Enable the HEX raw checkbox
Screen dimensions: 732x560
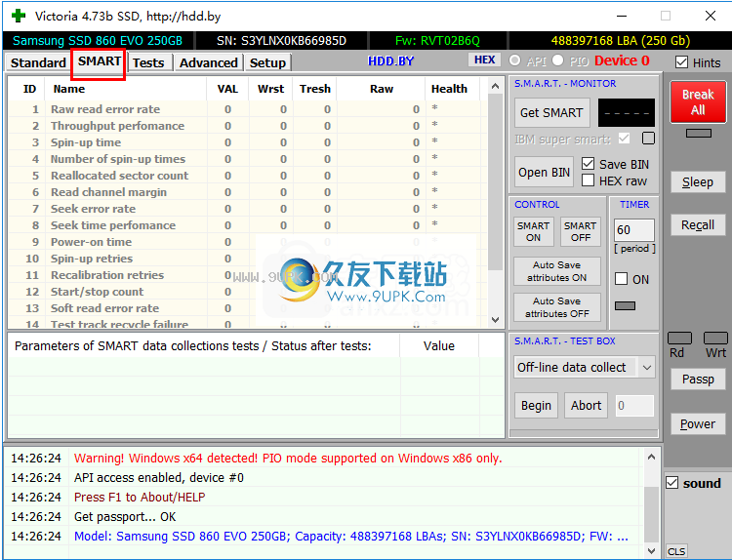pyautogui.click(x=589, y=180)
